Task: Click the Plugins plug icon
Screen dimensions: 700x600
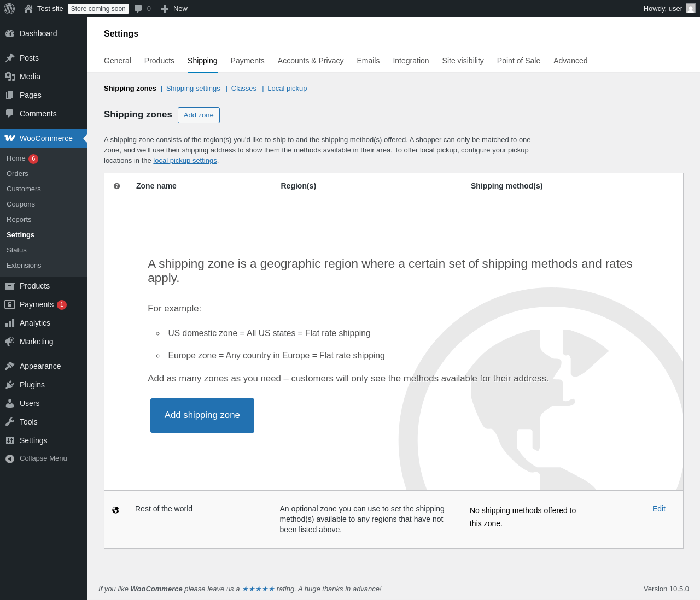Action: [x=10, y=385]
